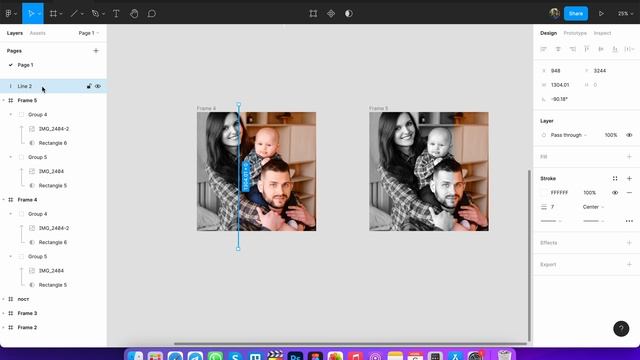Click the Align vertical centers icon
Screen dimensions: 640x360
[601, 49]
